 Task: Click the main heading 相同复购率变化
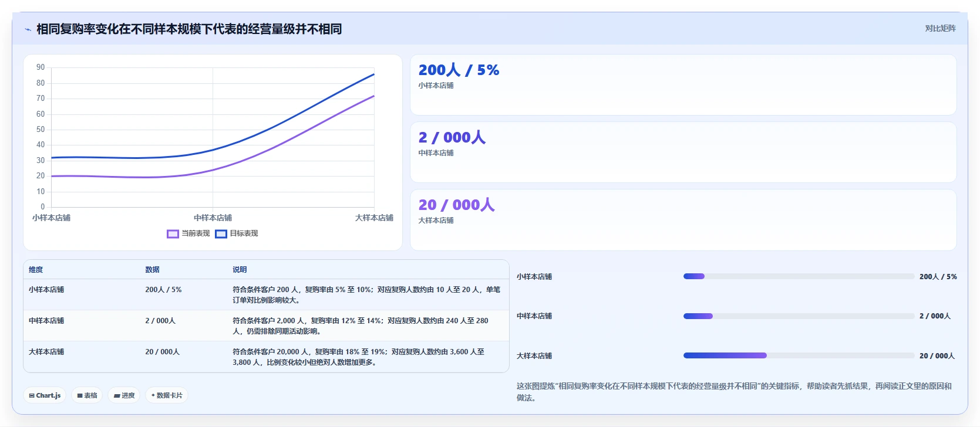(x=189, y=29)
